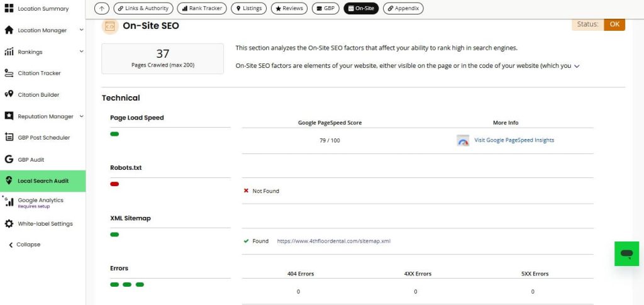Screen dimensions: 644x305
Task: Click the Errors row label
Action: pyautogui.click(x=119, y=268)
